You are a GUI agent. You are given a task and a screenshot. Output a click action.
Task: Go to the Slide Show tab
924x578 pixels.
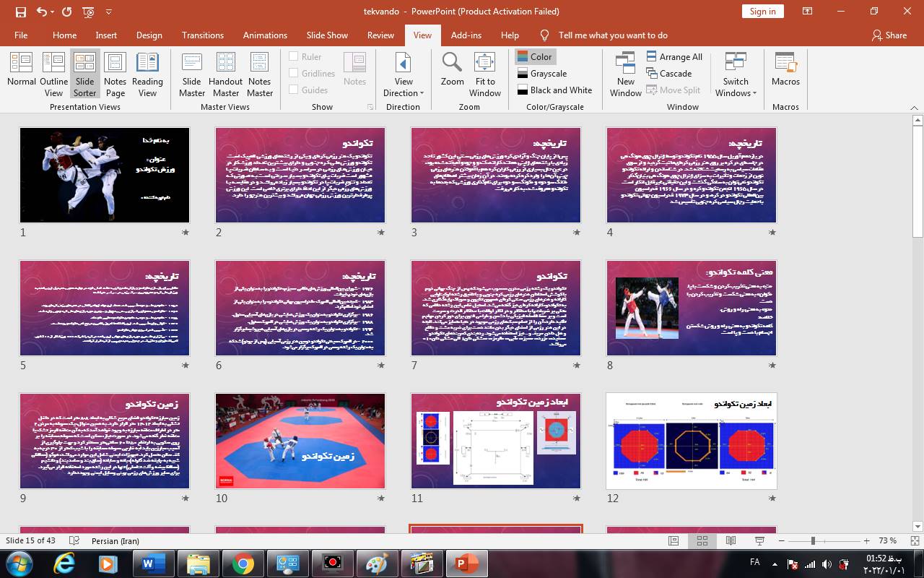point(327,35)
